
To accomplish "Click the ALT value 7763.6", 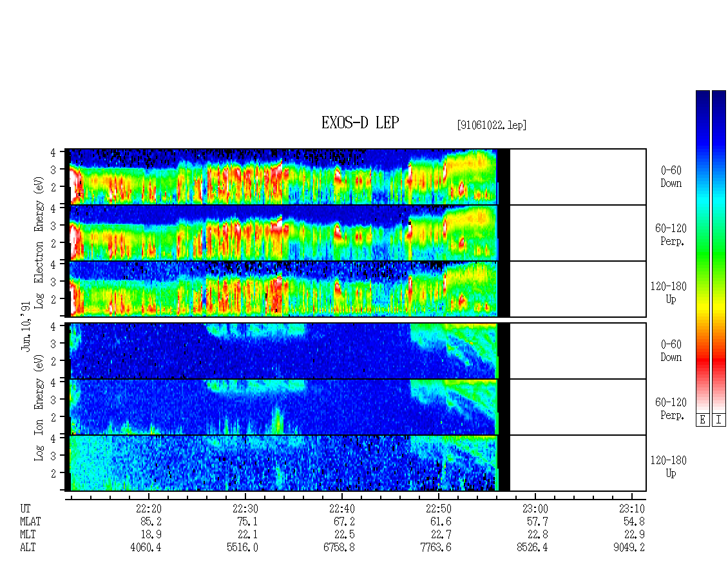I will (x=436, y=548).
